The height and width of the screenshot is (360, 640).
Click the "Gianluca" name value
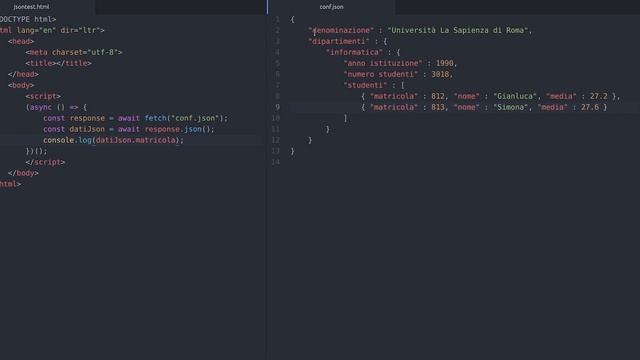(x=515, y=96)
